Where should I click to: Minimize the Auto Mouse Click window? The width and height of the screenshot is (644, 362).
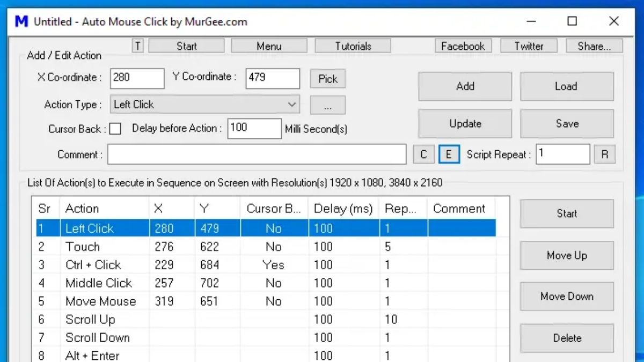[531, 21]
